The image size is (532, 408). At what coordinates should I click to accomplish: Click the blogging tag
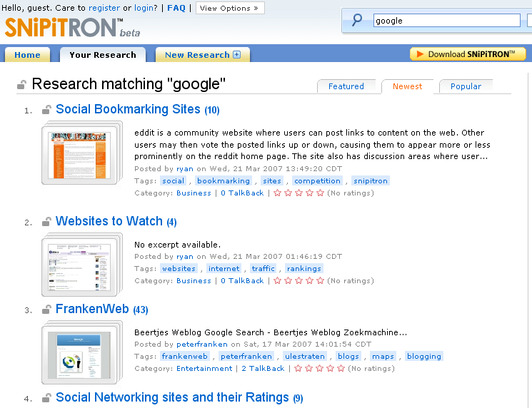pyautogui.click(x=424, y=356)
